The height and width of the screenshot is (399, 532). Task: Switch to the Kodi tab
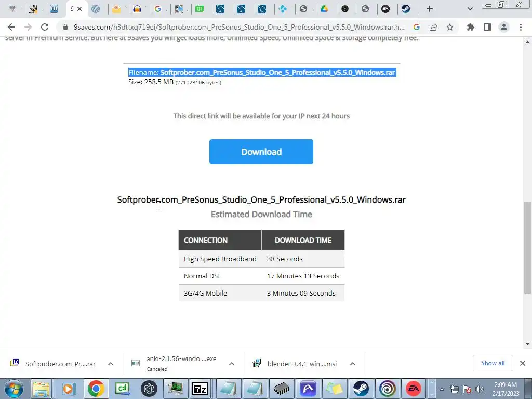tap(283, 9)
